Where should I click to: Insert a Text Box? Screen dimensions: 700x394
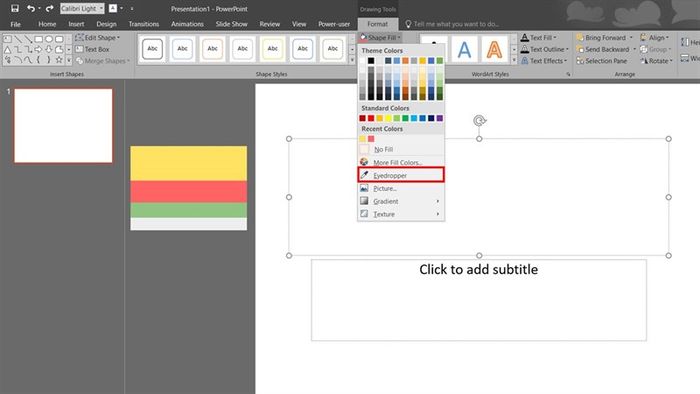[92, 49]
